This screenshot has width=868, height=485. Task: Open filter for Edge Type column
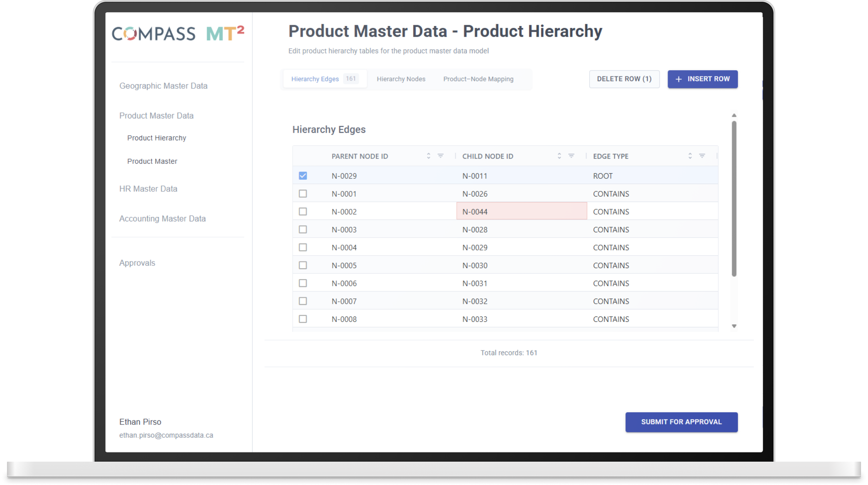[702, 156]
